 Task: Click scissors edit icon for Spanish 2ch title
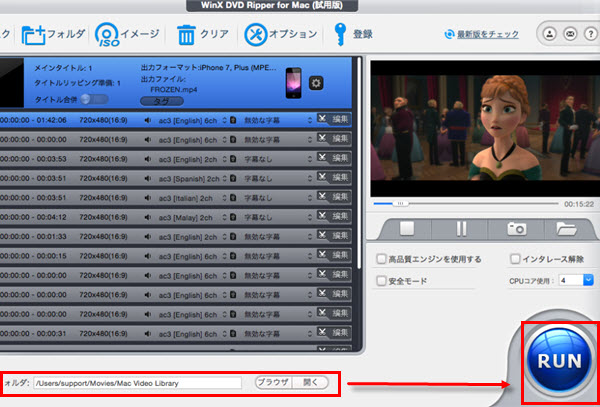coord(323,177)
